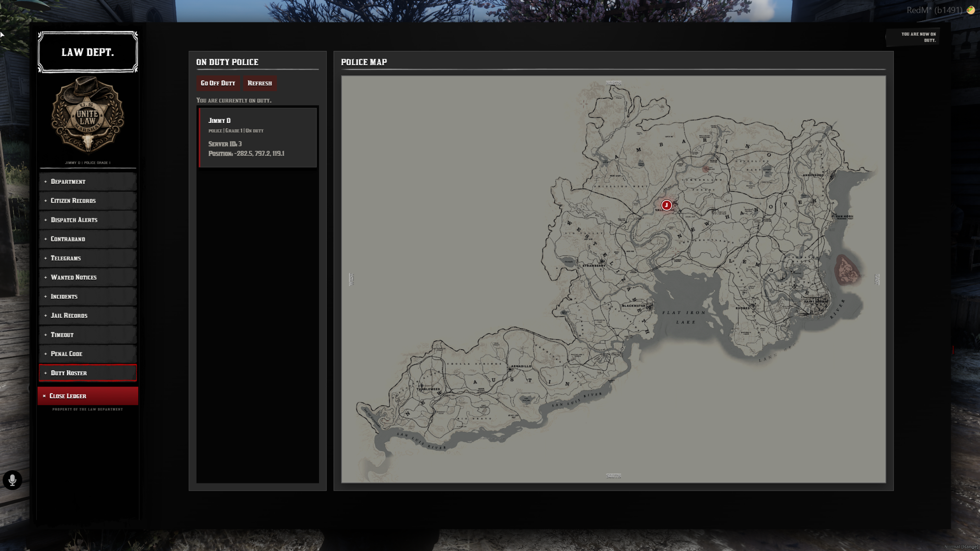Open Citizen Records
The width and height of the screenshot is (980, 551).
(x=88, y=201)
